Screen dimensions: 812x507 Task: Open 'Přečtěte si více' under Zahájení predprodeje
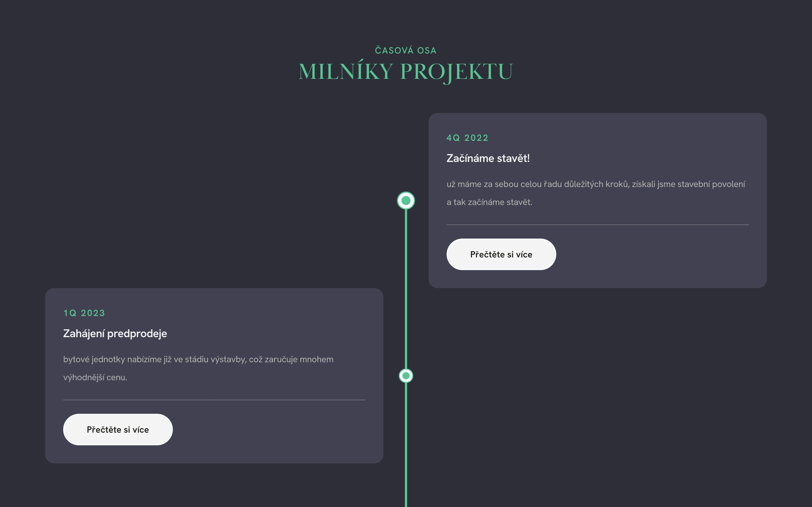click(118, 430)
